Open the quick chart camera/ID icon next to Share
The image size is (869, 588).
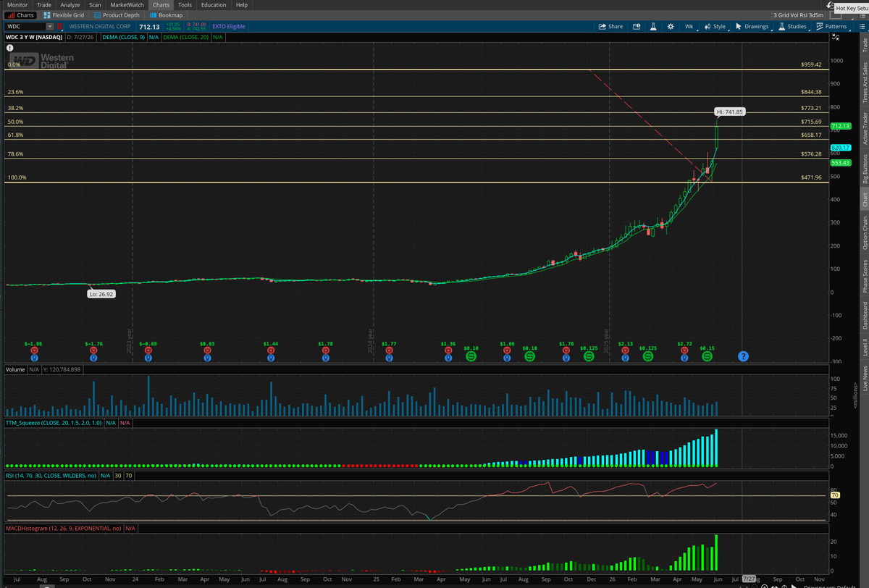tap(637, 26)
